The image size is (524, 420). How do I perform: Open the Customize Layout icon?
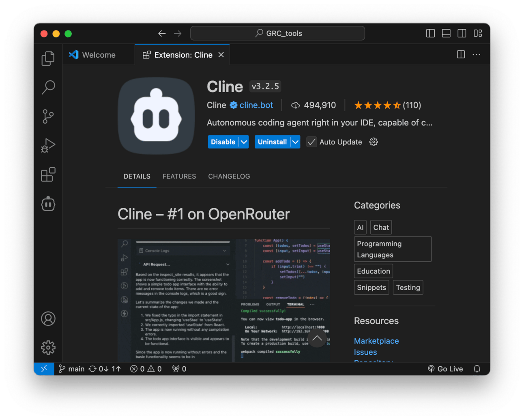coord(478,33)
